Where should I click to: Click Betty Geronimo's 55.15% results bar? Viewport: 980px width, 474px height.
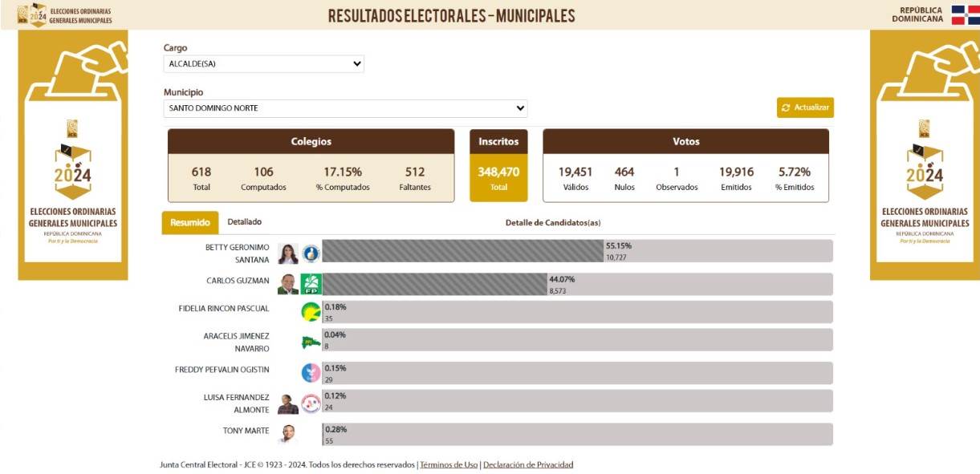click(x=462, y=249)
